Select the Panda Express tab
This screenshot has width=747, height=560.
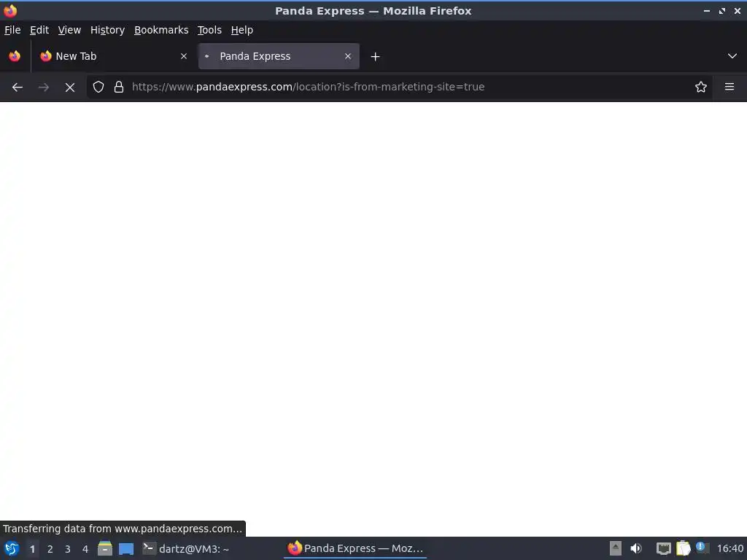tap(279, 56)
